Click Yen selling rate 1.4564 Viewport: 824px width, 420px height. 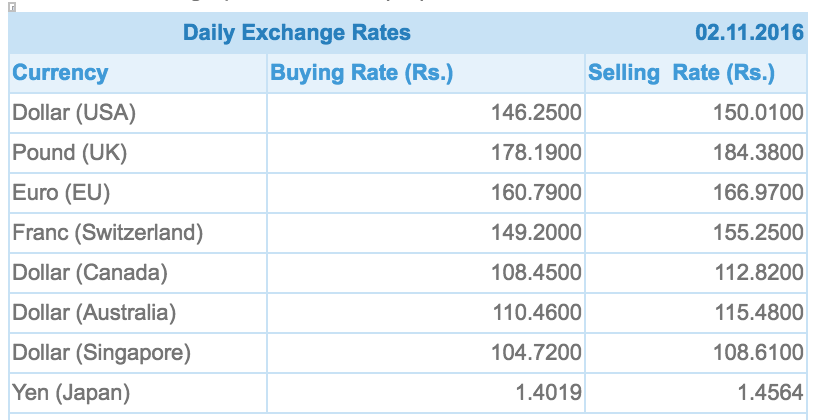point(772,393)
